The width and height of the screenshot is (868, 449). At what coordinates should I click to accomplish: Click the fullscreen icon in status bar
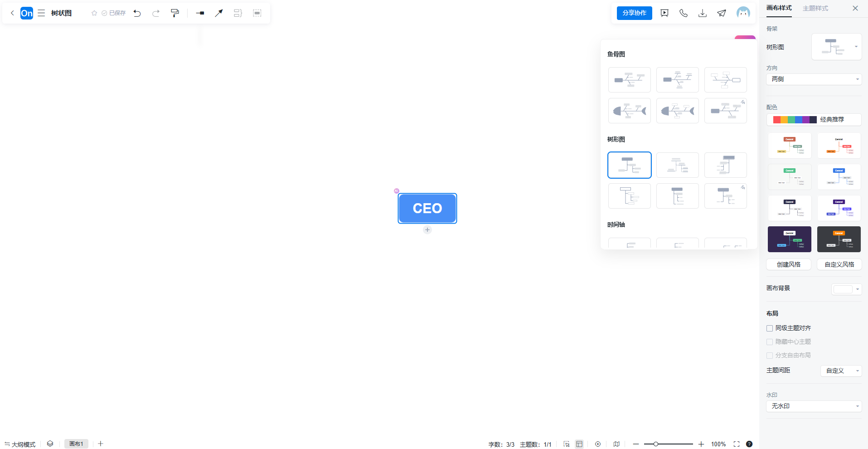[x=736, y=444]
